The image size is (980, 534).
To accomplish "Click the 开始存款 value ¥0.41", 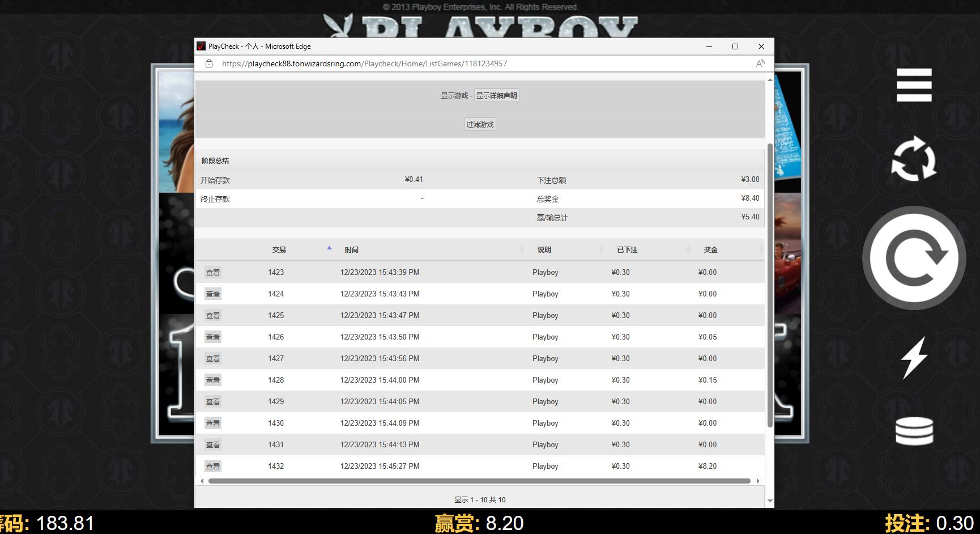I will [x=414, y=179].
